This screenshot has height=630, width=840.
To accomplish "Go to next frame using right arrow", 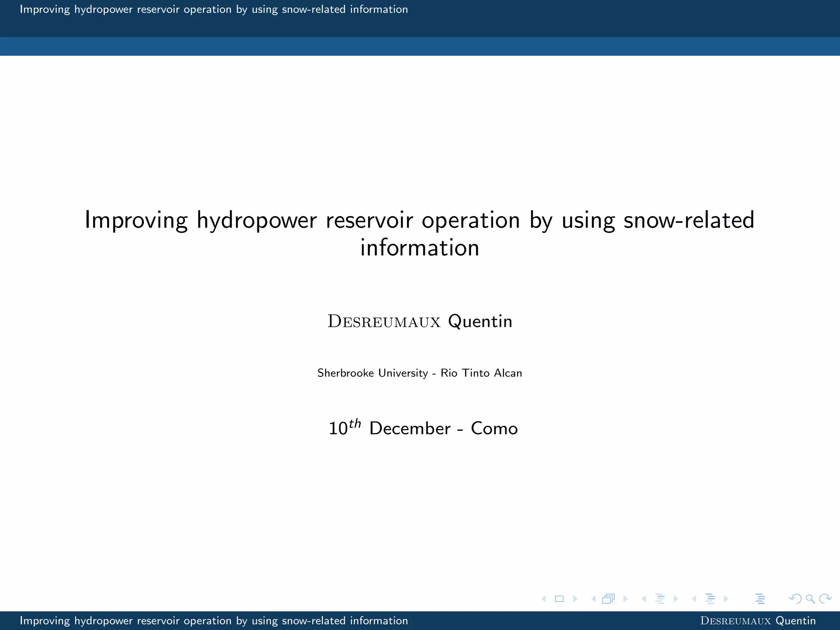I will click(625, 599).
